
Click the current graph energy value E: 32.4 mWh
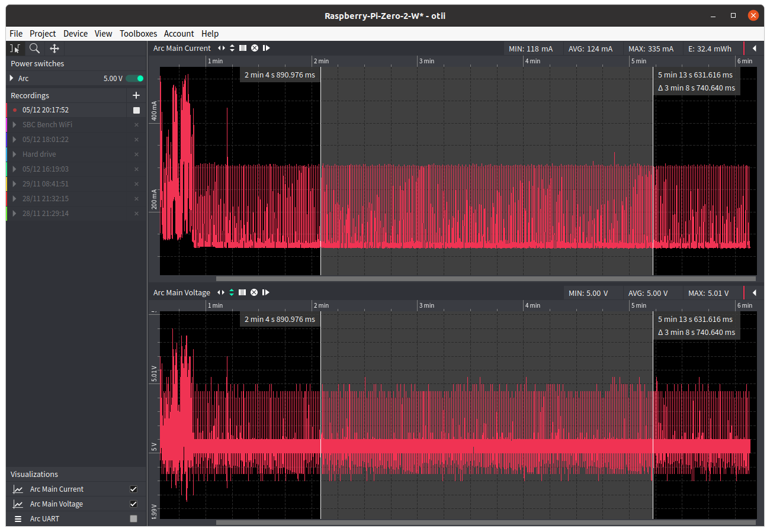coord(710,49)
